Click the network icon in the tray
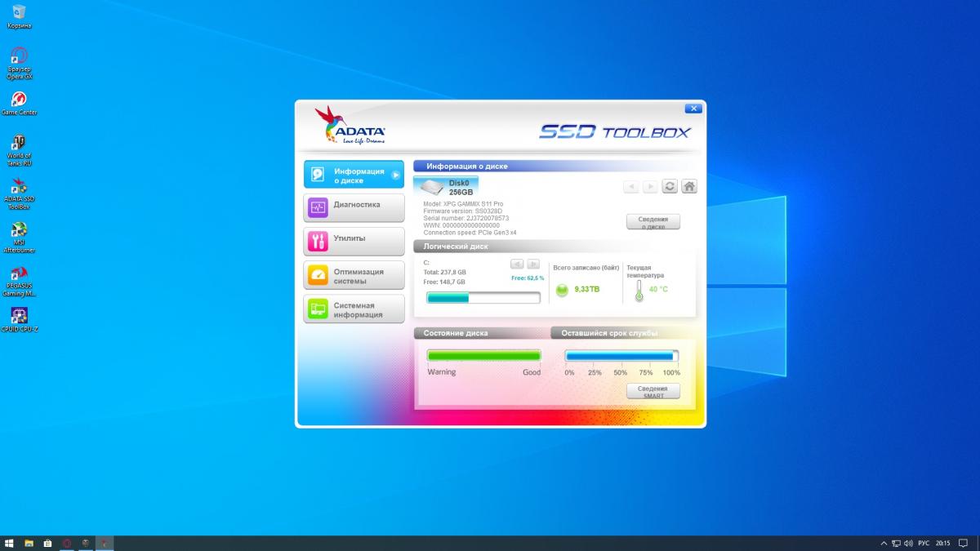This screenshot has width=980, height=551. tap(896, 543)
